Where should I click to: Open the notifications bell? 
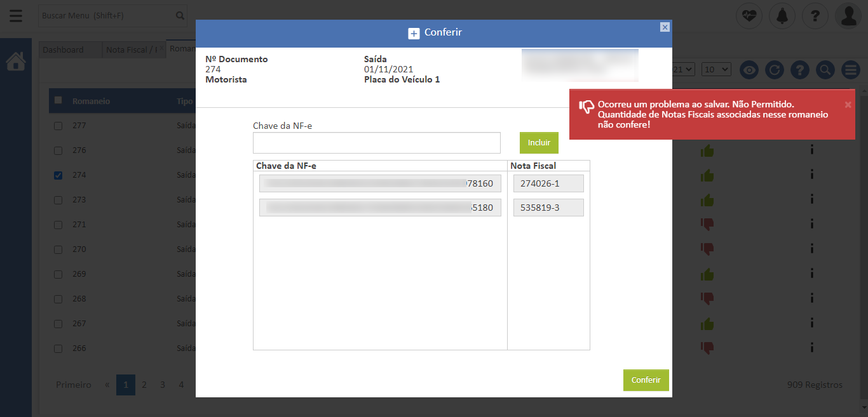click(x=782, y=16)
